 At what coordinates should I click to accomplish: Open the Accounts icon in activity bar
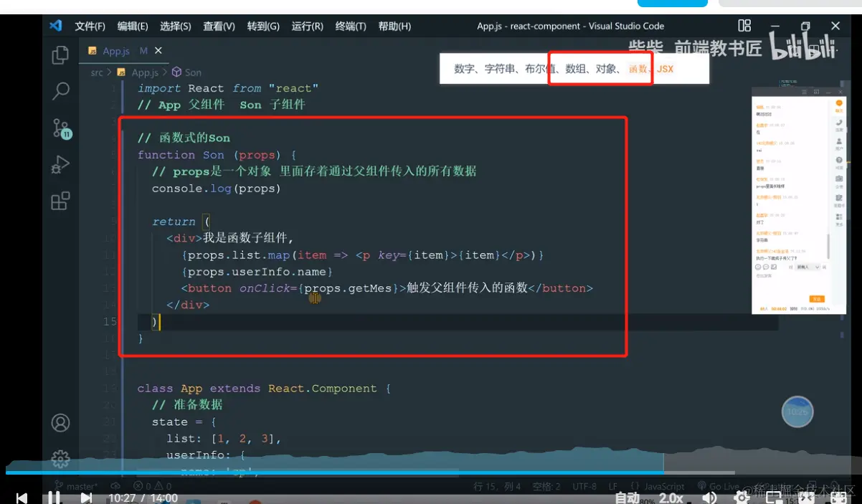pyautogui.click(x=61, y=422)
